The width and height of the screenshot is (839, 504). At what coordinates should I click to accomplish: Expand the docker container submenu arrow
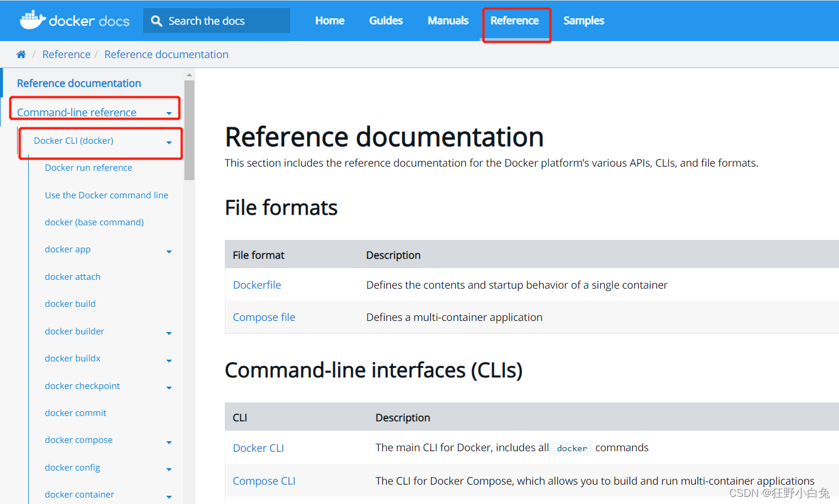click(x=169, y=497)
